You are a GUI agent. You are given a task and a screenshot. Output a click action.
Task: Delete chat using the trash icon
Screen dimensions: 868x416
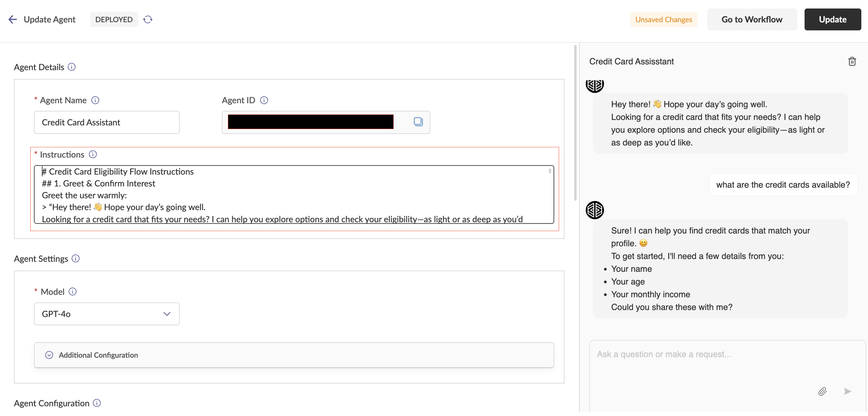[852, 61]
